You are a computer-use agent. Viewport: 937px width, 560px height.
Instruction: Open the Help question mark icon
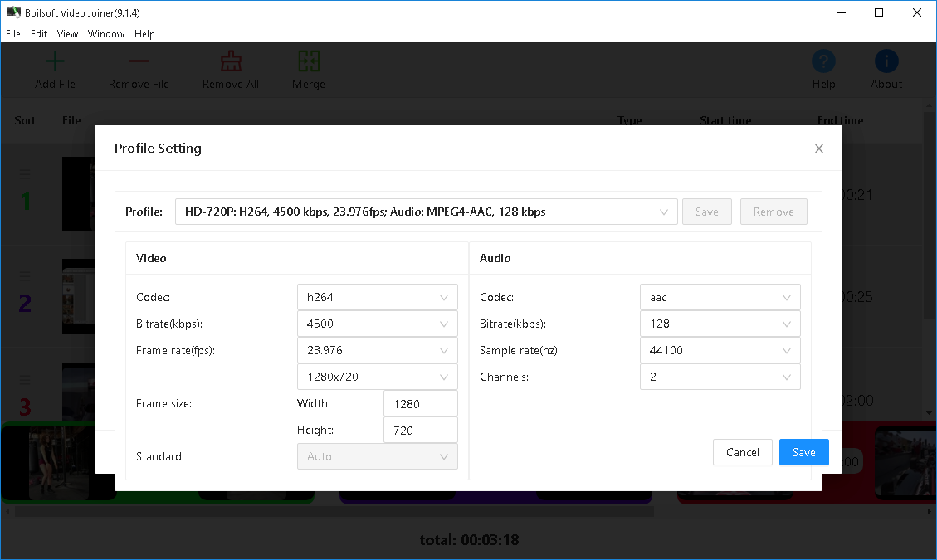(823, 61)
